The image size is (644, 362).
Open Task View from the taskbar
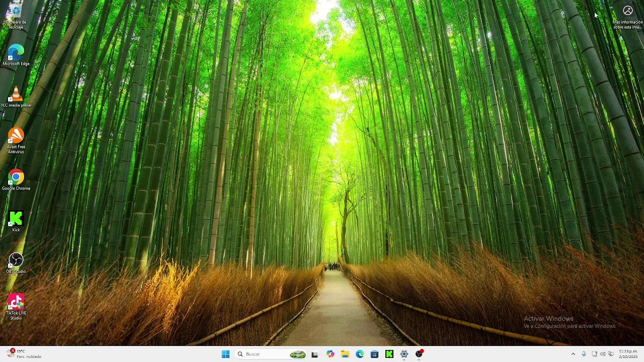point(314,354)
